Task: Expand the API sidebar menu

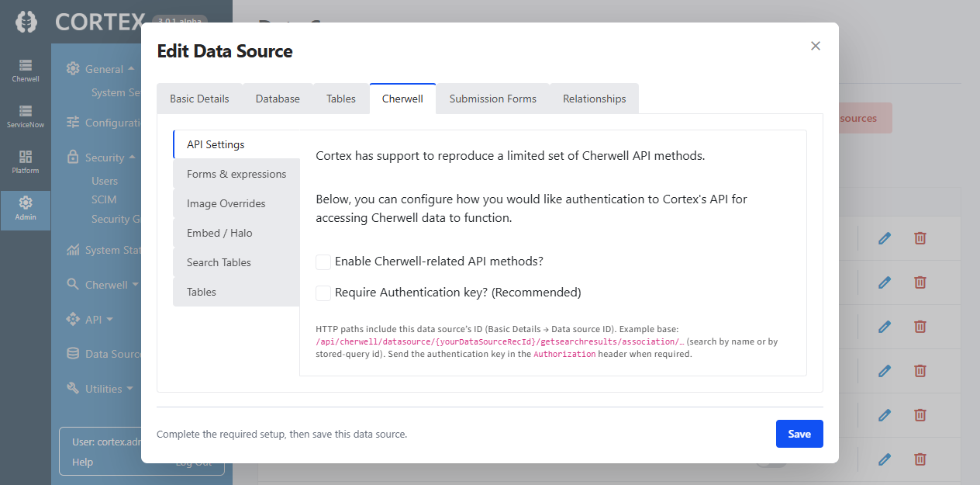Action: click(109, 319)
